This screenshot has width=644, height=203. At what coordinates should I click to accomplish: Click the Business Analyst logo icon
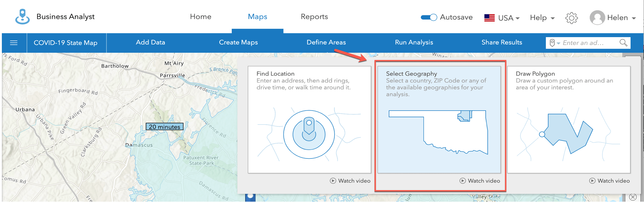point(22,17)
